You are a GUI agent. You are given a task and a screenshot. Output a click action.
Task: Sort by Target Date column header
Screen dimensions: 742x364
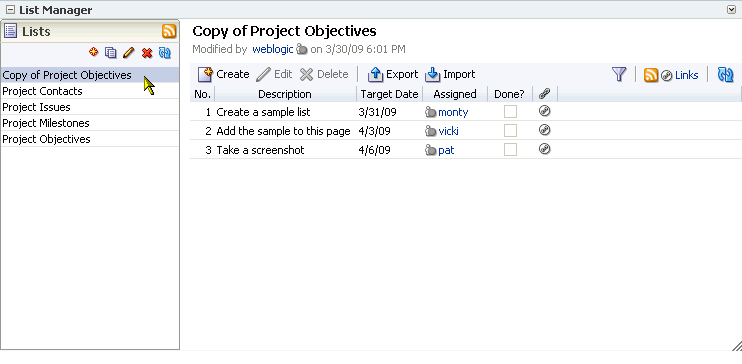click(x=389, y=94)
